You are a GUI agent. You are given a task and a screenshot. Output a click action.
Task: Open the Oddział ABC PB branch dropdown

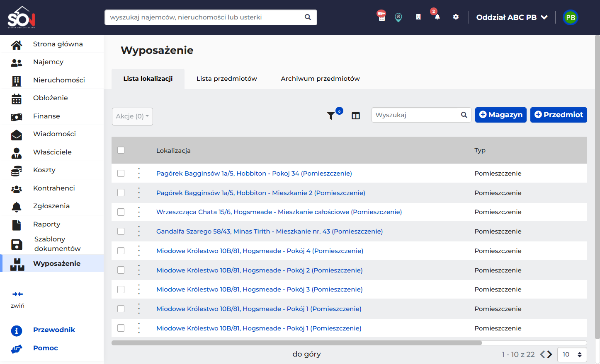tap(512, 17)
